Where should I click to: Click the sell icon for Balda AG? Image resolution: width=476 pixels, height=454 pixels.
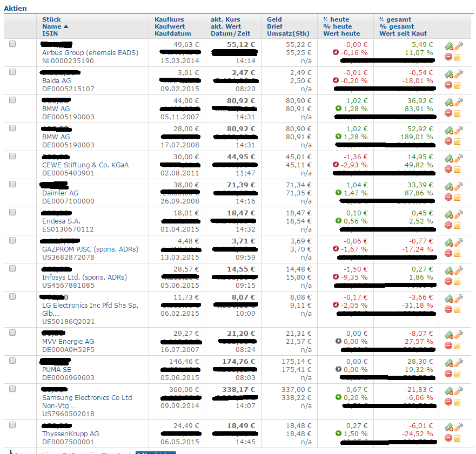[x=449, y=74]
